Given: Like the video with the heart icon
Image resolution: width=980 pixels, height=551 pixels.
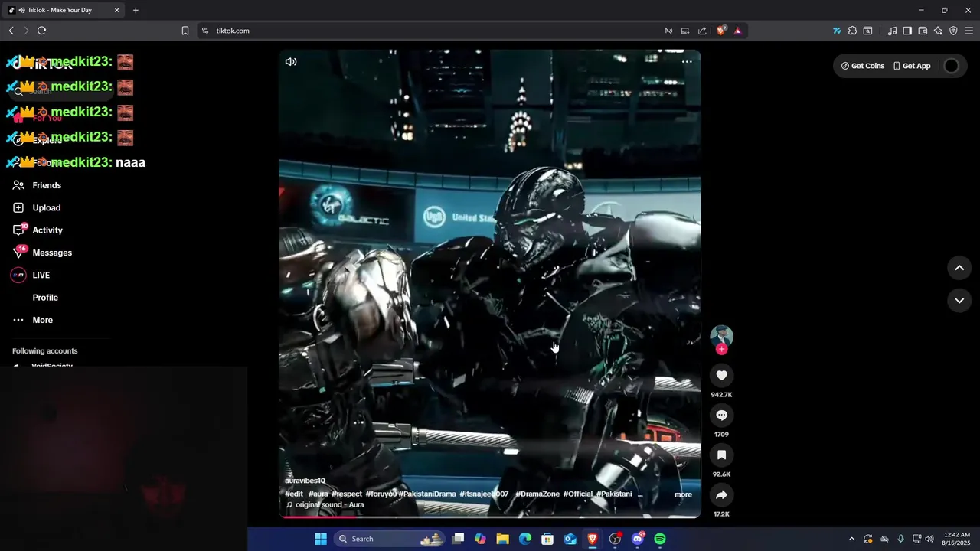Looking at the screenshot, I should (x=721, y=375).
